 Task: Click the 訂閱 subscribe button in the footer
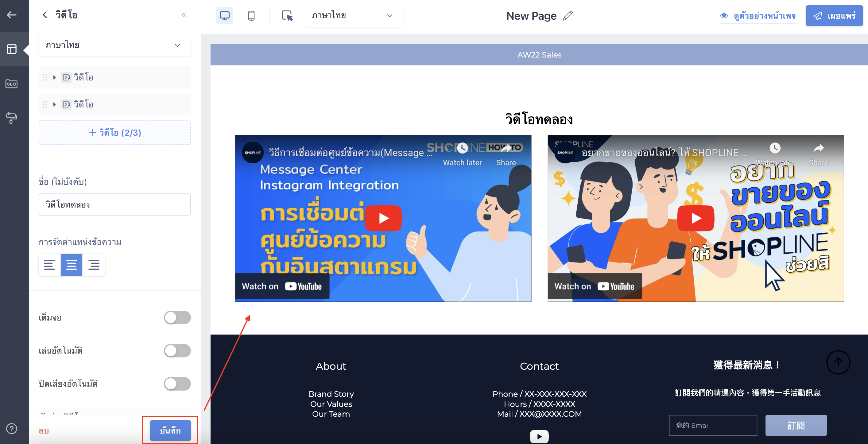click(x=796, y=425)
